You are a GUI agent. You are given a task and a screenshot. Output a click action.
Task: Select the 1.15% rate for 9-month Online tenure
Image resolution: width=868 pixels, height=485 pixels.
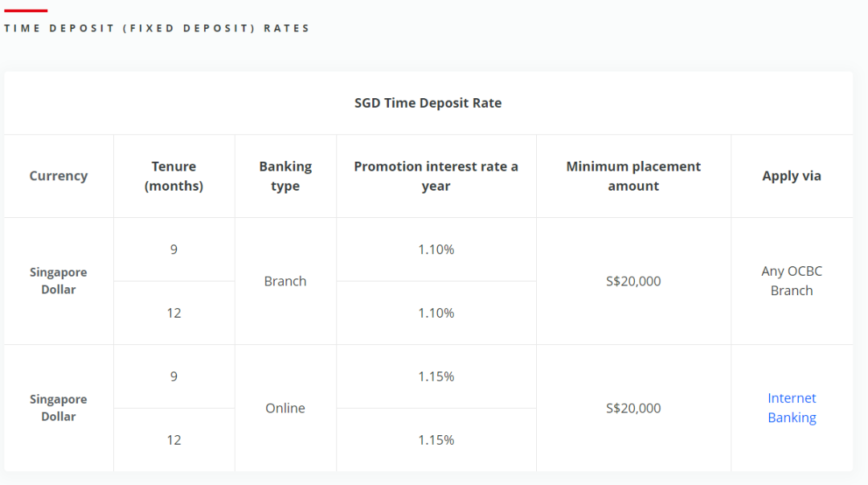(x=436, y=376)
